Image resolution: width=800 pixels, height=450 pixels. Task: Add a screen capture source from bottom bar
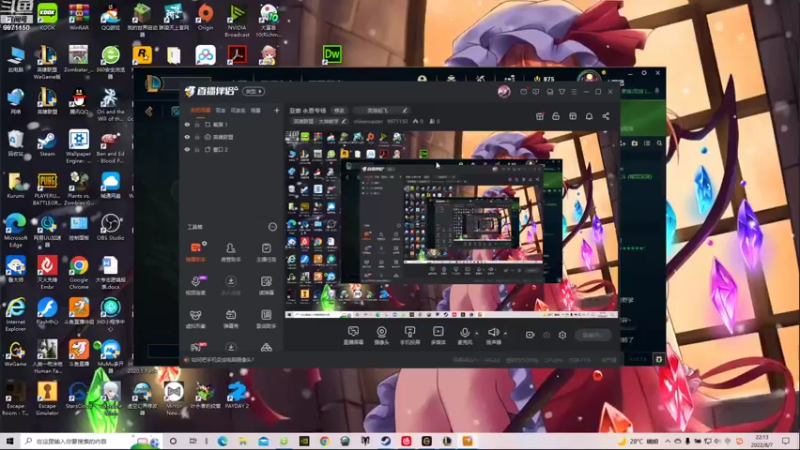point(353,335)
